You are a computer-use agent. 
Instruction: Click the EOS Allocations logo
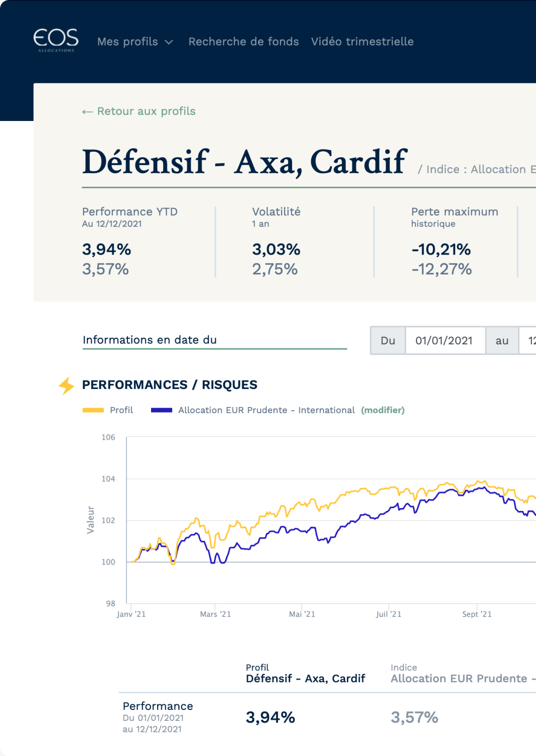pos(56,40)
